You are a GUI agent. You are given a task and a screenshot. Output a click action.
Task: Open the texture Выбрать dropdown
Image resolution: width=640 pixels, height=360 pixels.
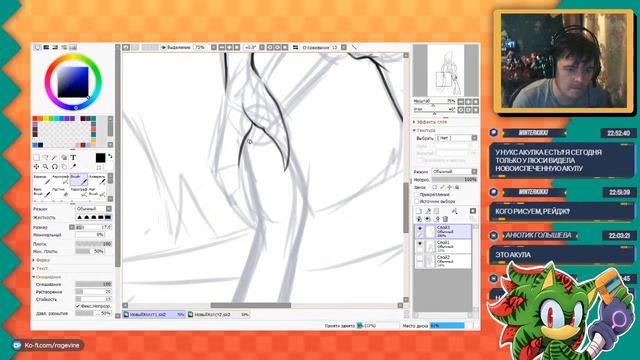click(456, 138)
